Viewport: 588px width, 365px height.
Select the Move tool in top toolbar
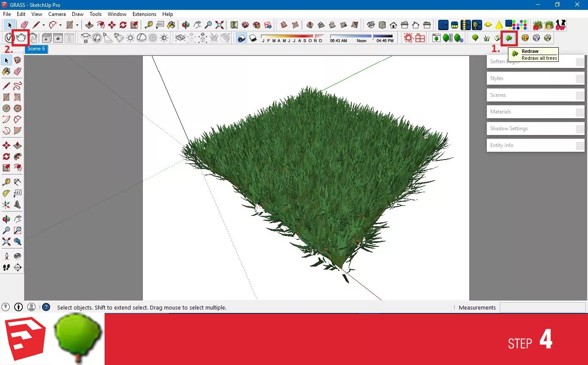(x=112, y=25)
